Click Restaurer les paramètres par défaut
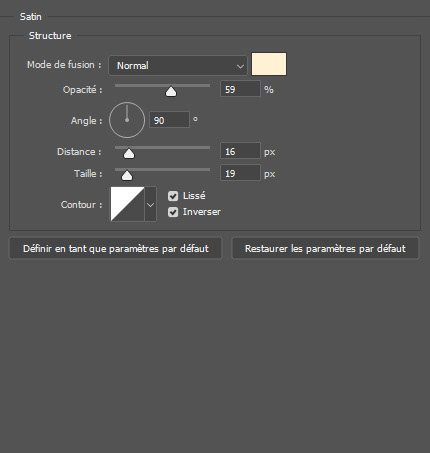This screenshot has width=430, height=453. 325,248
